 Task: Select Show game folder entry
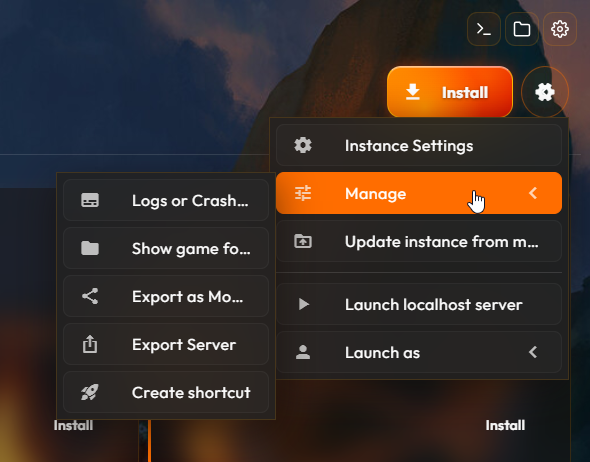point(166,248)
